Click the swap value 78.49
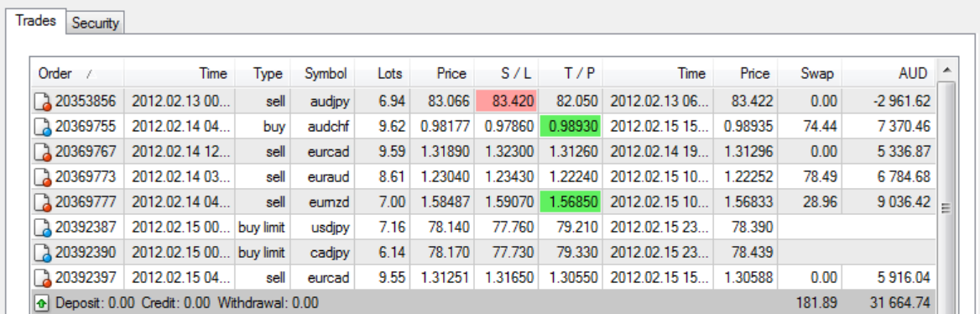The height and width of the screenshot is (314, 980). point(820,177)
